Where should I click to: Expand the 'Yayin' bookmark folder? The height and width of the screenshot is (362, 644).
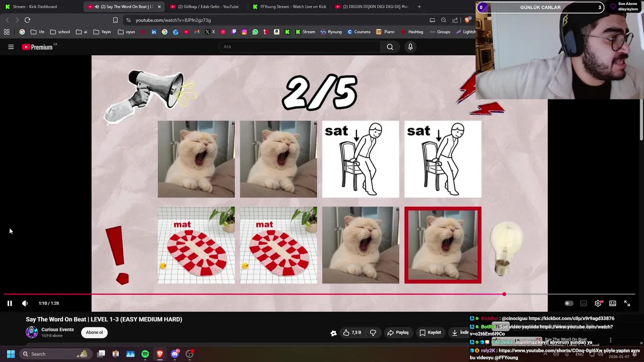(x=102, y=32)
